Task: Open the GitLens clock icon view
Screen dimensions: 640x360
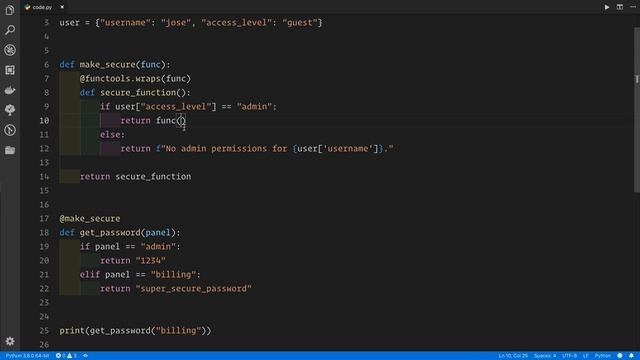Action: (x=10, y=130)
